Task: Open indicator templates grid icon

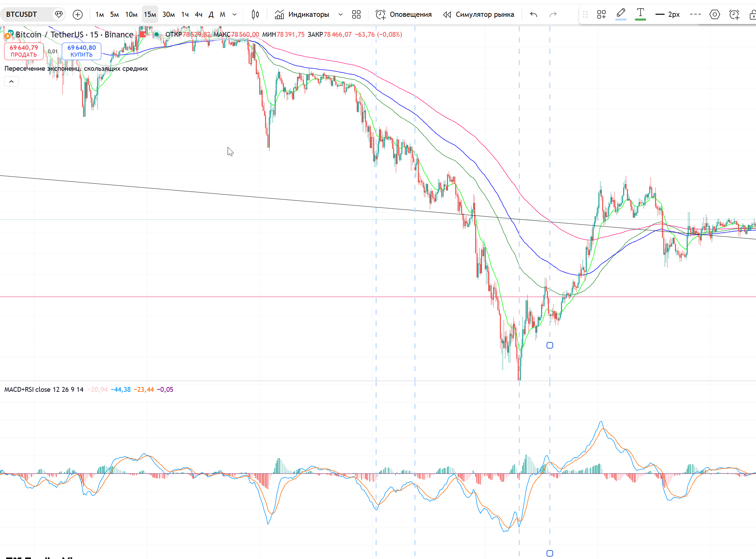Action: tap(356, 14)
